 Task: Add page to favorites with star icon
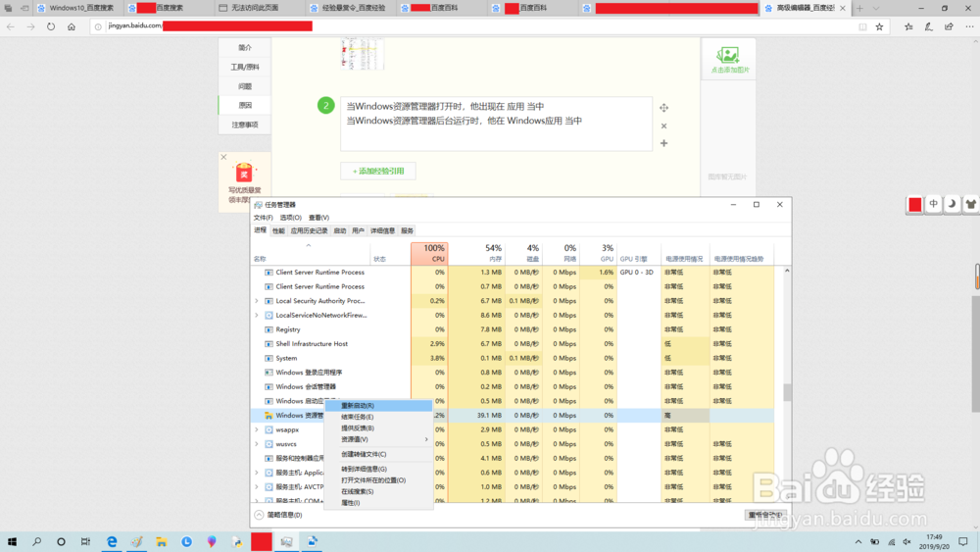[879, 26]
